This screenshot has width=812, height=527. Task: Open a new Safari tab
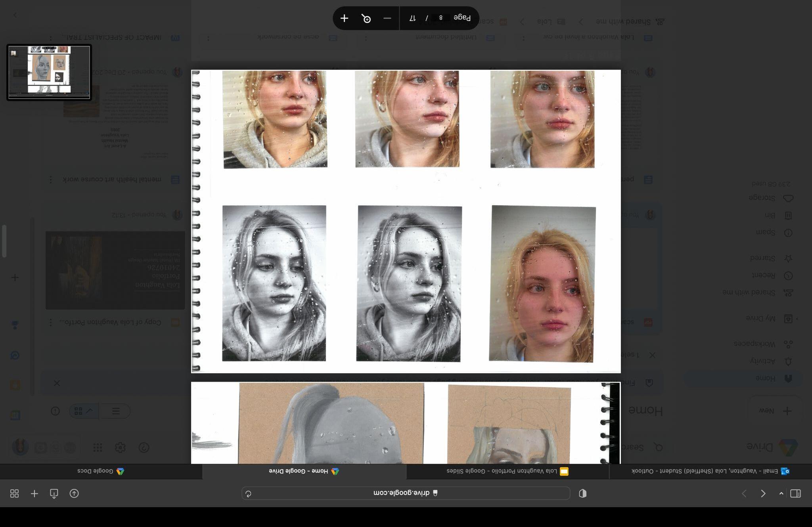click(34, 493)
